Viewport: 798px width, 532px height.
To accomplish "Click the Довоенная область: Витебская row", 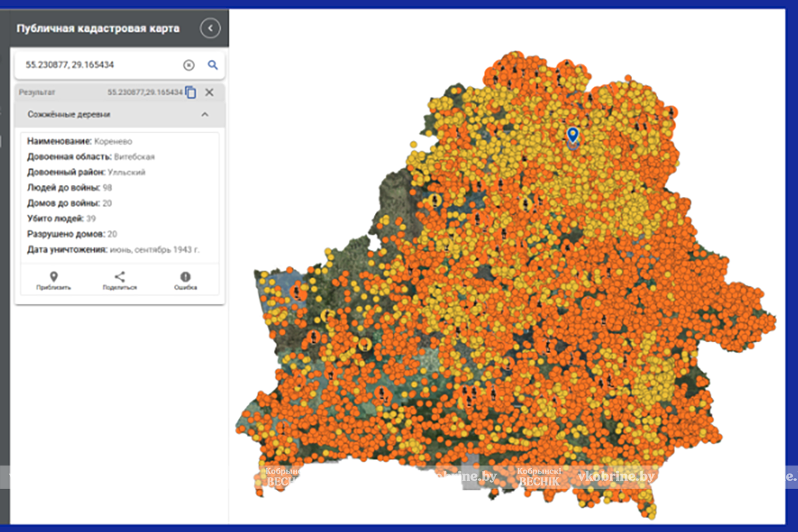I will (x=91, y=157).
